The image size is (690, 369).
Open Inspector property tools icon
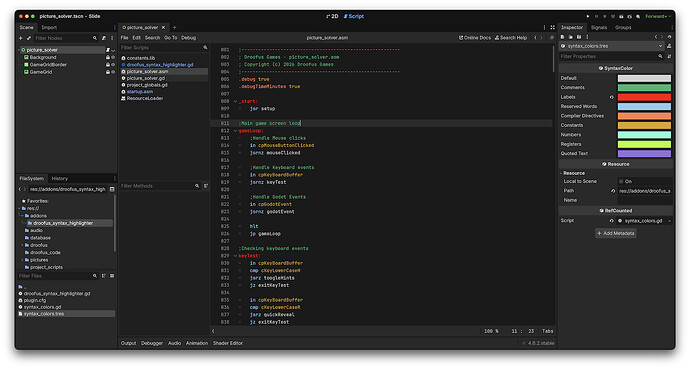(x=669, y=56)
